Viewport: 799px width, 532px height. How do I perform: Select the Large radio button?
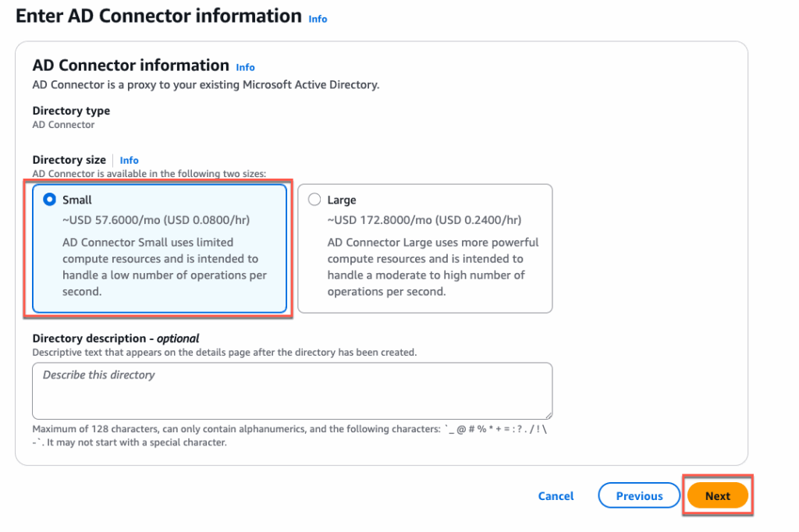tap(314, 200)
